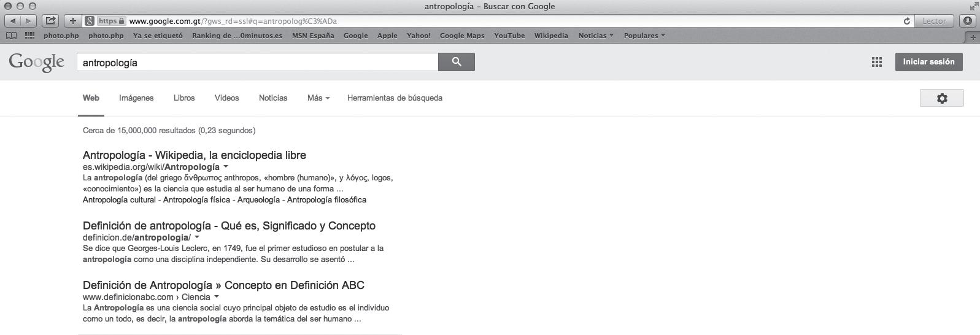
Task: Open the YouTube bookmark
Action: click(509, 36)
